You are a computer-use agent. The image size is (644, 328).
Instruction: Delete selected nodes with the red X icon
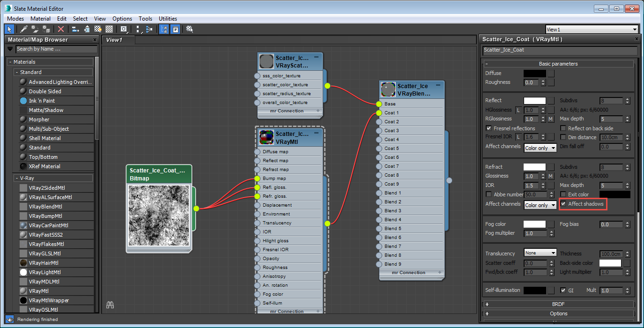tap(61, 29)
